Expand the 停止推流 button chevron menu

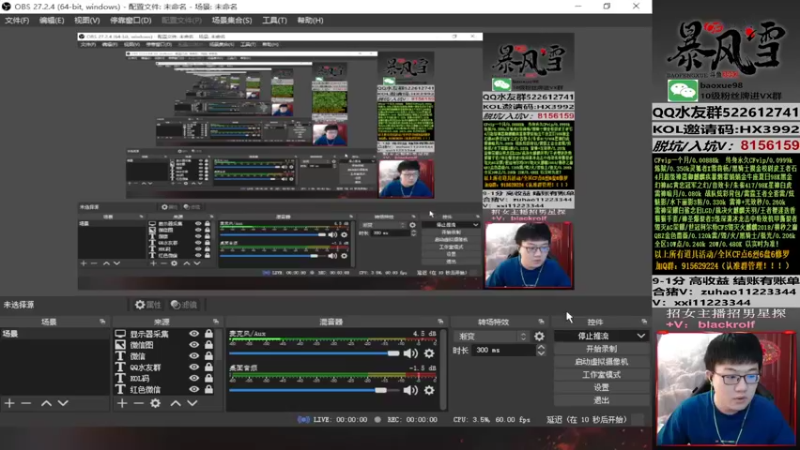(641, 336)
